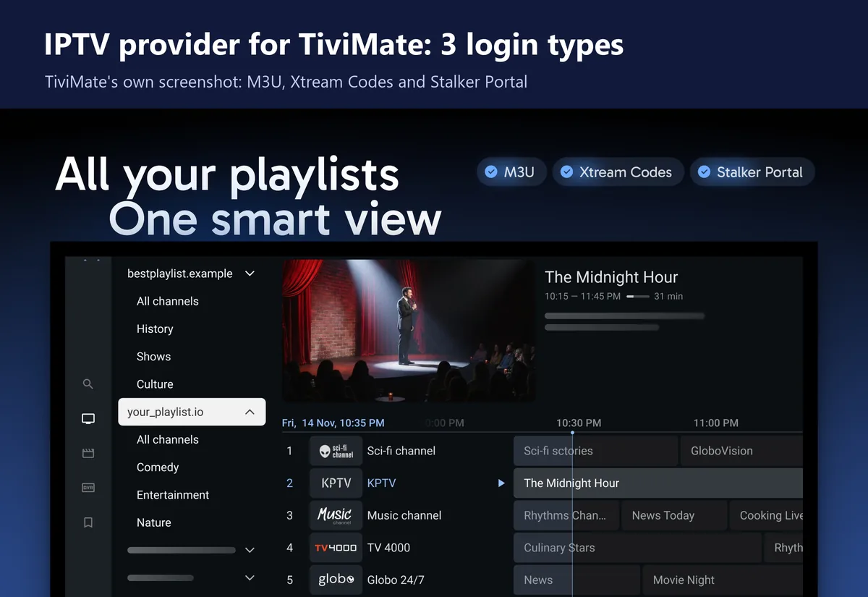The image size is (868, 597).
Task: Select the Culinary Stars program
Action: [x=637, y=548]
